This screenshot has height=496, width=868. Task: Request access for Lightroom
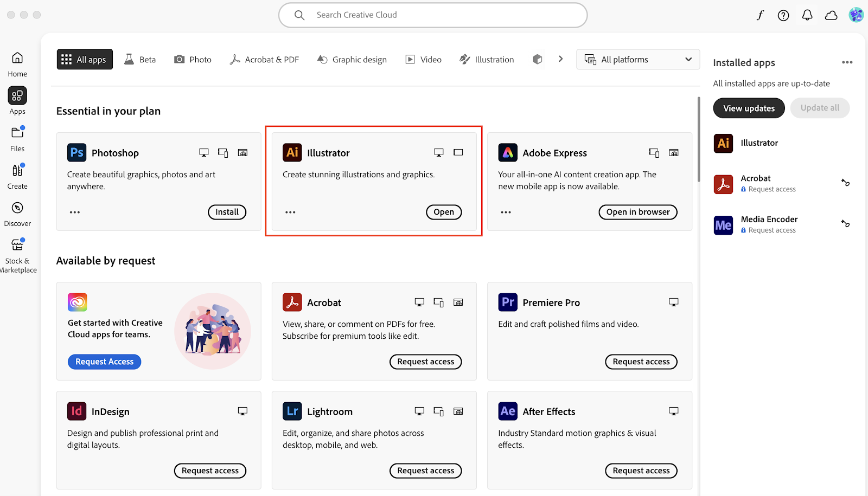pyautogui.click(x=425, y=471)
